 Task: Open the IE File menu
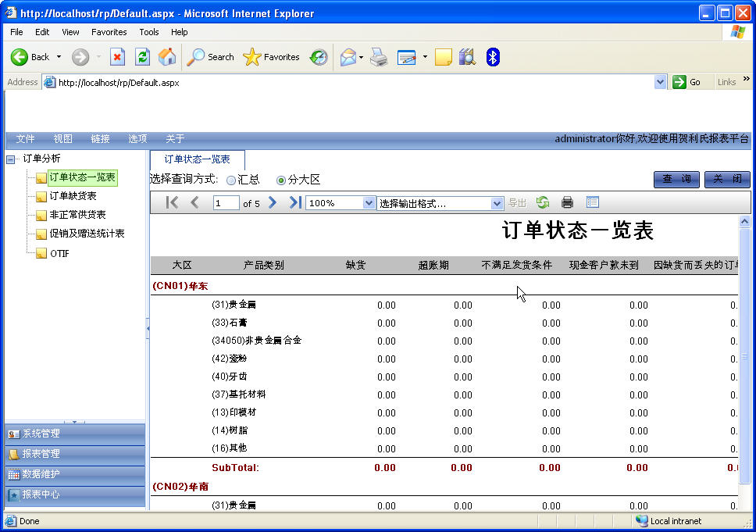click(x=16, y=32)
